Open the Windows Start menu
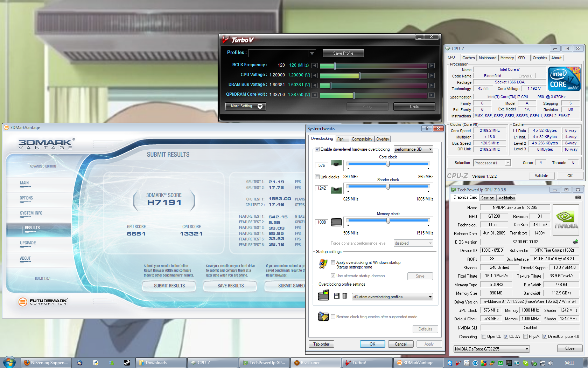588x368 pixels. 9,362
